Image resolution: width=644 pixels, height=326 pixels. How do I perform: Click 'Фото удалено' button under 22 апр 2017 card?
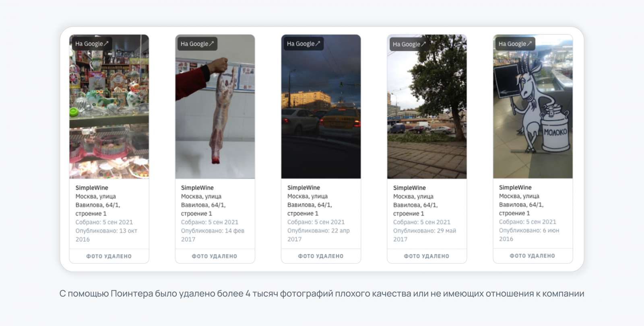321,256
